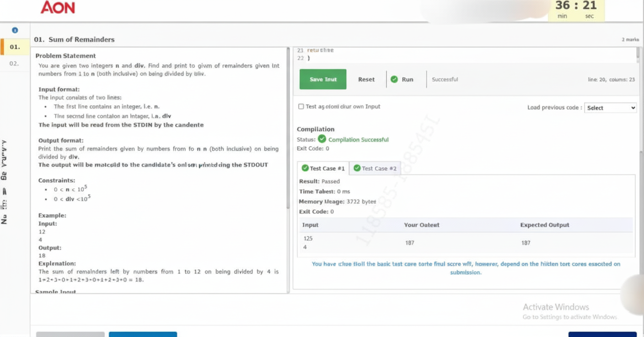Enable the test against your own input checkbox
This screenshot has width=644, height=337.
tap(301, 107)
